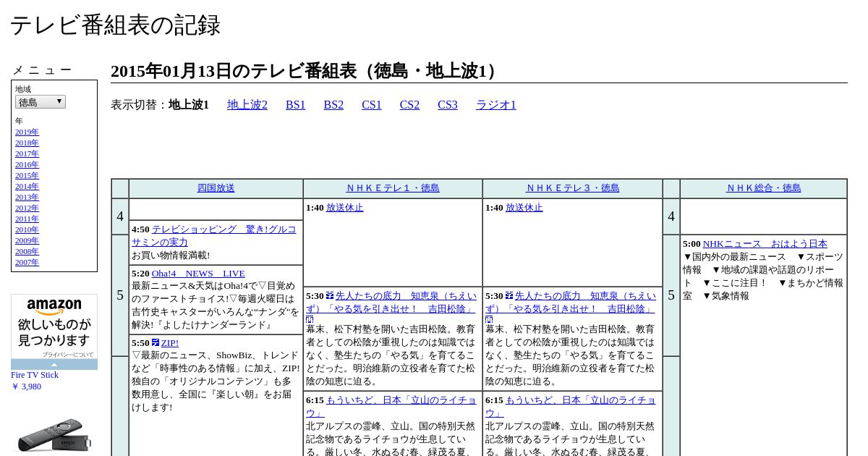The width and height of the screenshot is (868, 456).
Task: Select year 2014年 in menu
Action: (x=27, y=186)
